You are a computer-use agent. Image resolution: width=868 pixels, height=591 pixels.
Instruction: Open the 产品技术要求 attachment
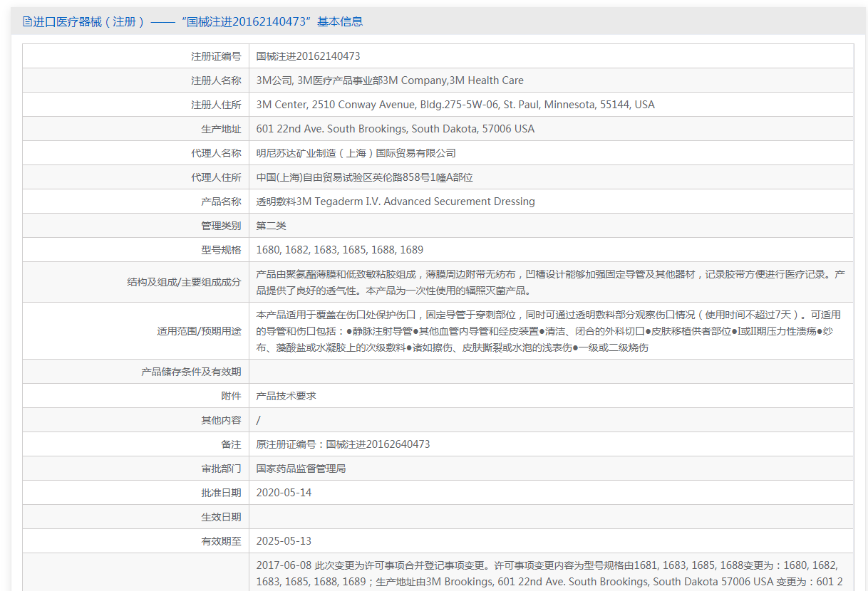[x=286, y=396]
